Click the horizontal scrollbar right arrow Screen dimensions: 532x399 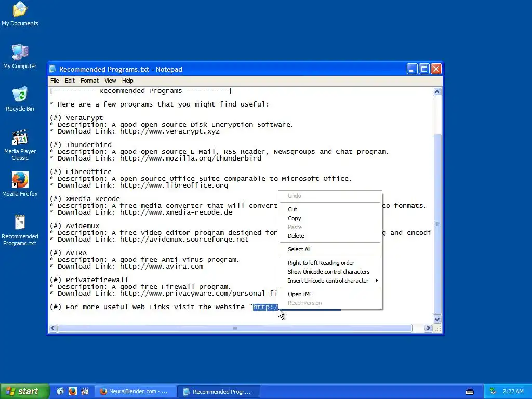tap(428, 328)
